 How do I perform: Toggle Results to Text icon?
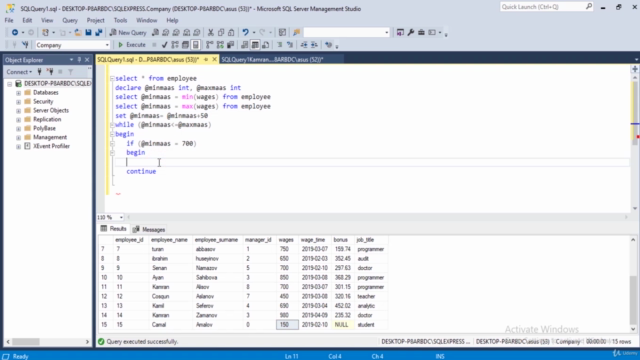click(x=244, y=45)
